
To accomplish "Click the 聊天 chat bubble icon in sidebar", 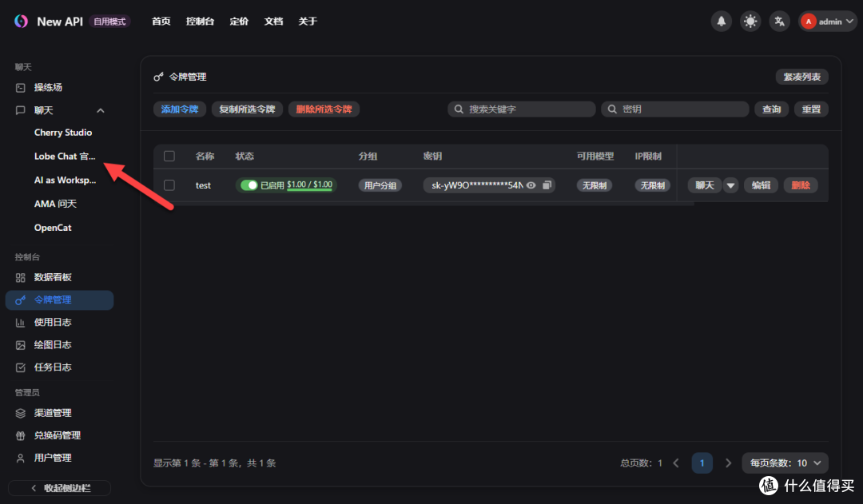I will point(20,110).
